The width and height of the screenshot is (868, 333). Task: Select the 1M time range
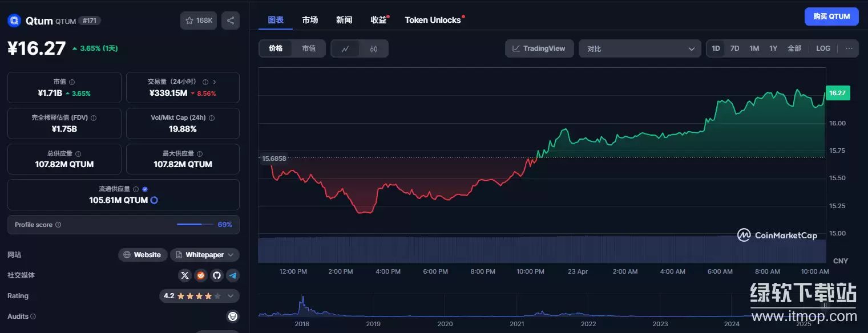754,48
